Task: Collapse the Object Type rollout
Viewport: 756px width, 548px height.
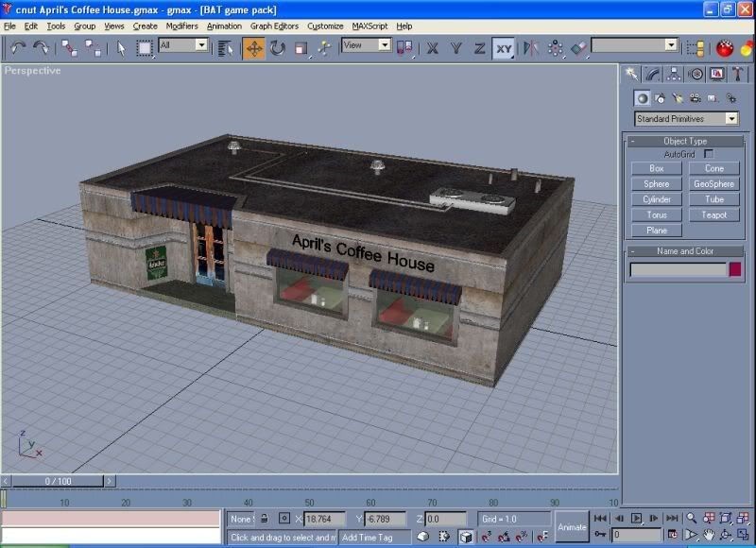Action: point(684,141)
